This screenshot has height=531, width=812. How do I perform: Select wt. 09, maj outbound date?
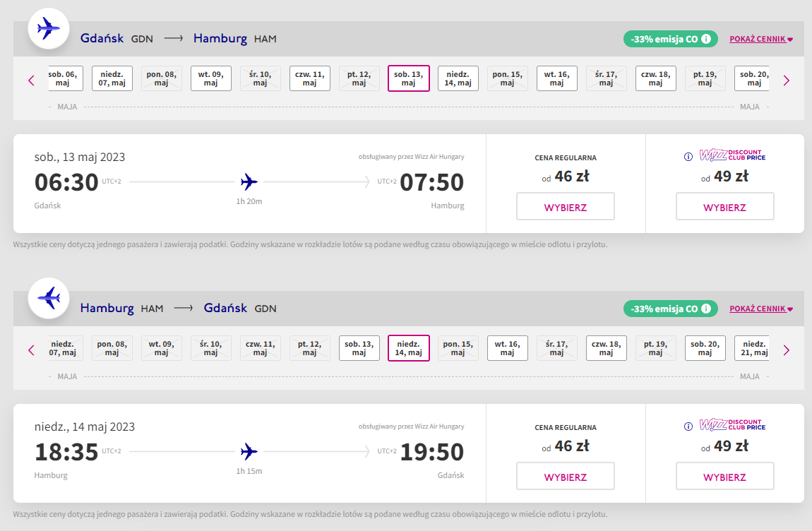(211, 78)
